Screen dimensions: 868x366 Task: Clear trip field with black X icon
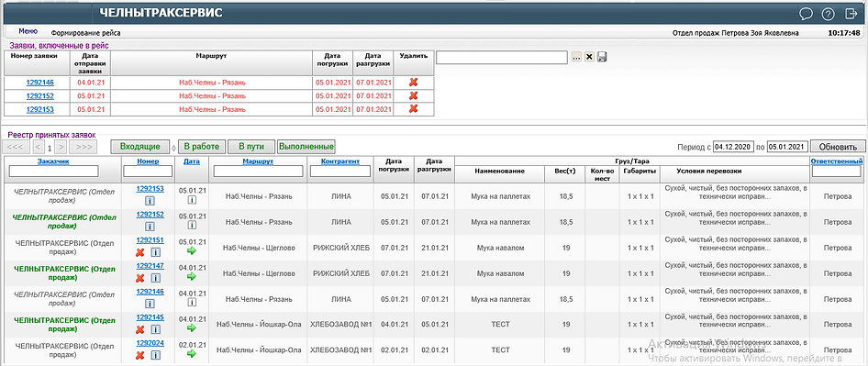tap(590, 57)
